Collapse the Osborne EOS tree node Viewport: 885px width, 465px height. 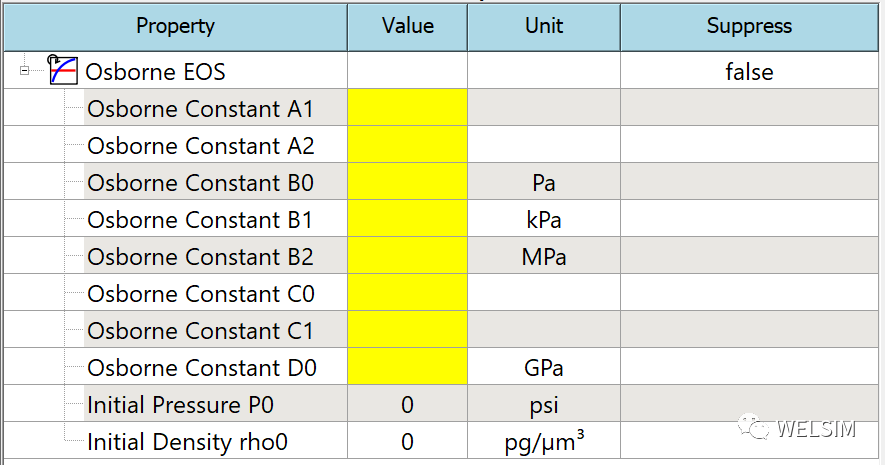tap(24, 71)
